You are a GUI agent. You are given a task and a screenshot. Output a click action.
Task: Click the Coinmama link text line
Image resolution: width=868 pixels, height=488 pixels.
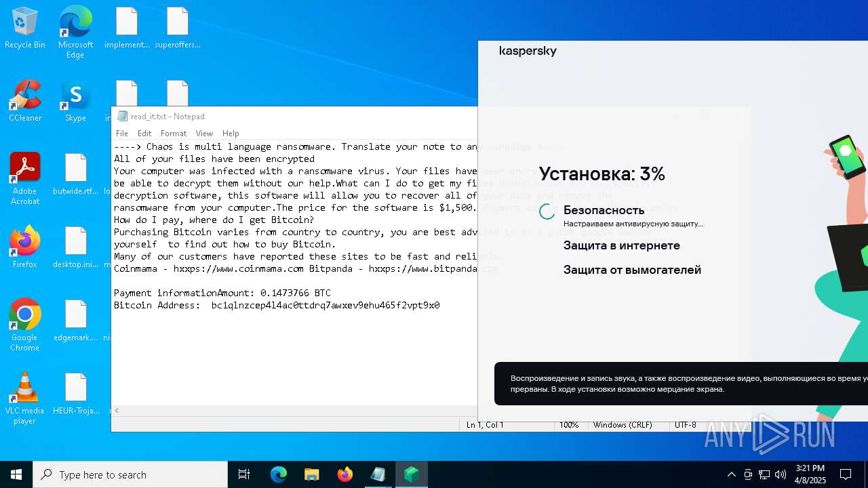pyautogui.click(x=296, y=268)
